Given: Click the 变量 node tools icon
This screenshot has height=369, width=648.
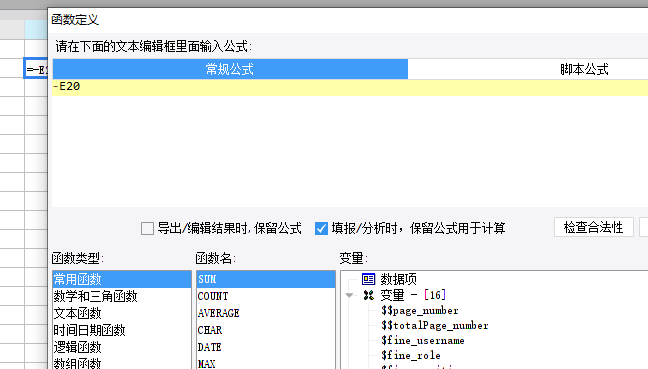Looking at the screenshot, I should (368, 295).
